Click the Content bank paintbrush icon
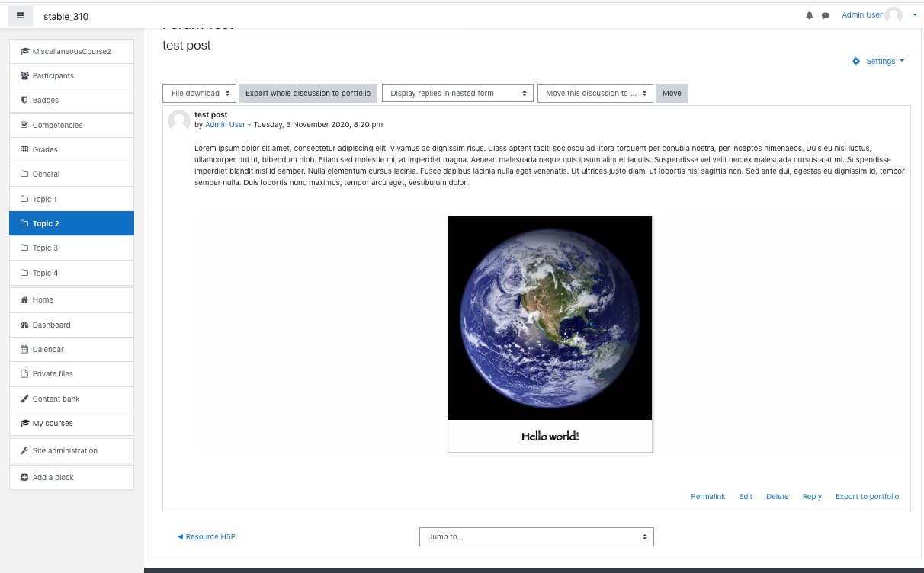Image resolution: width=924 pixels, height=573 pixels. tap(24, 399)
